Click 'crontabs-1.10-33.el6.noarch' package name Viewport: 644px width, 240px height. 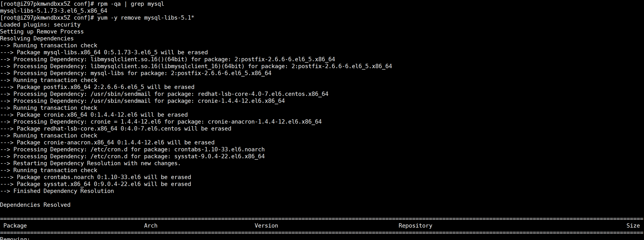219,150
